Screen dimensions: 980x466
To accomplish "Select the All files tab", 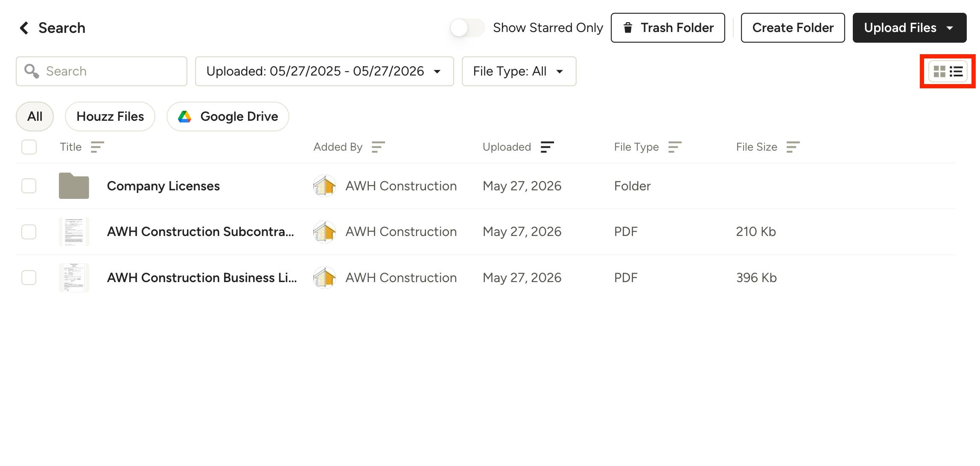I will [x=35, y=116].
